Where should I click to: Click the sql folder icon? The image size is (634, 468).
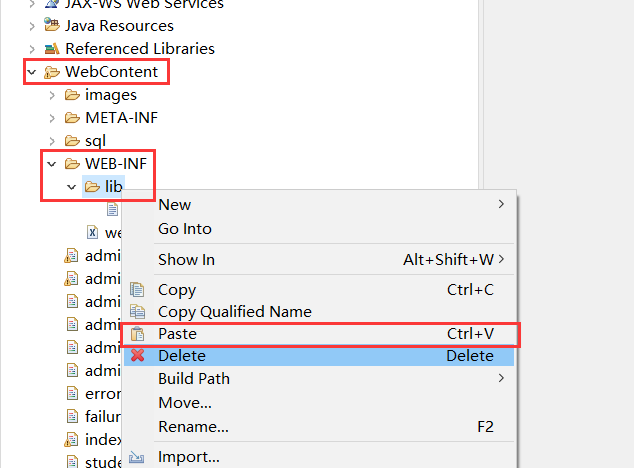click(x=72, y=141)
